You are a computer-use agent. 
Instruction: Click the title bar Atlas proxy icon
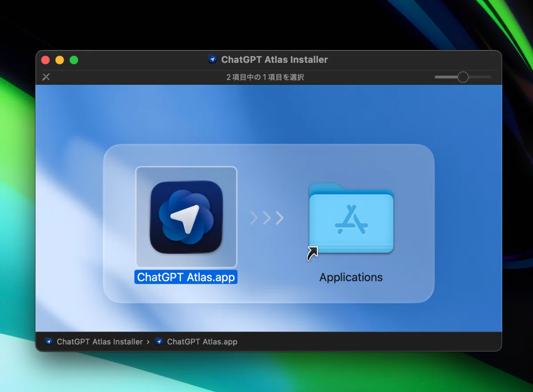coord(212,59)
